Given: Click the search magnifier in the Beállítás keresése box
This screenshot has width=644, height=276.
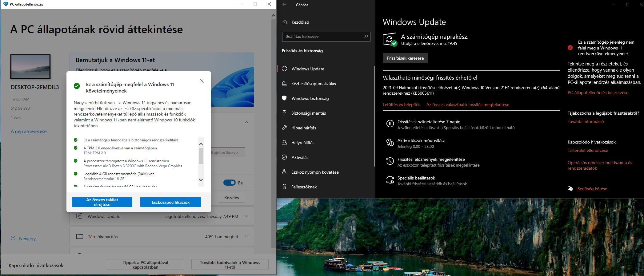Looking at the screenshot, I should point(366,36).
